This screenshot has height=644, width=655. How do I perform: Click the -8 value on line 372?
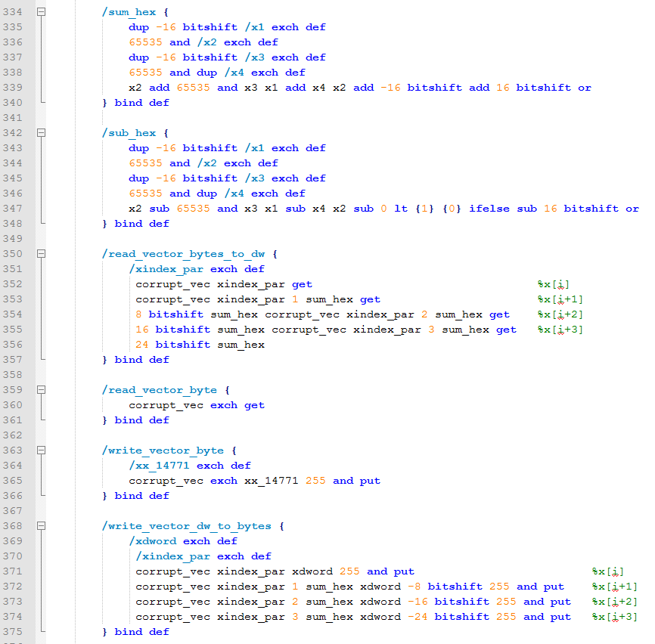click(x=414, y=587)
